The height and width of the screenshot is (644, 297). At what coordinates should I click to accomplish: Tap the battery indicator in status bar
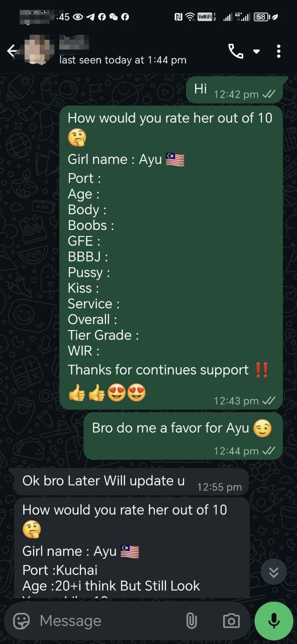pyautogui.click(x=262, y=17)
